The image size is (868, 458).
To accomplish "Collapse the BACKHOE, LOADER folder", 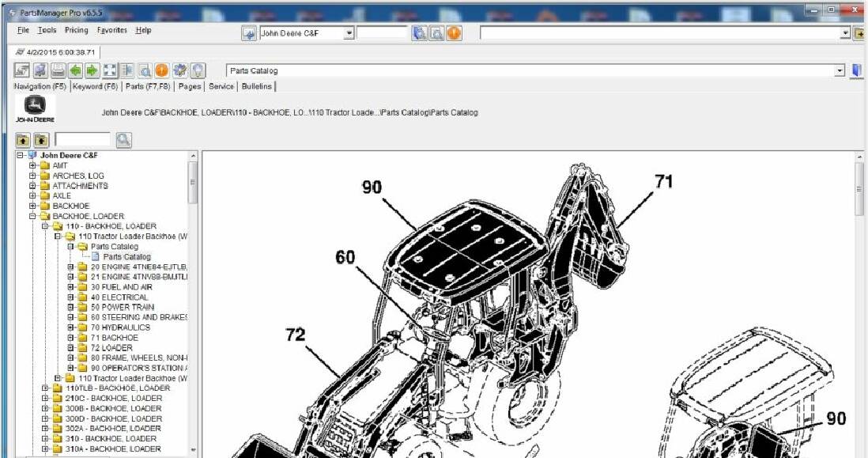I will [x=32, y=216].
